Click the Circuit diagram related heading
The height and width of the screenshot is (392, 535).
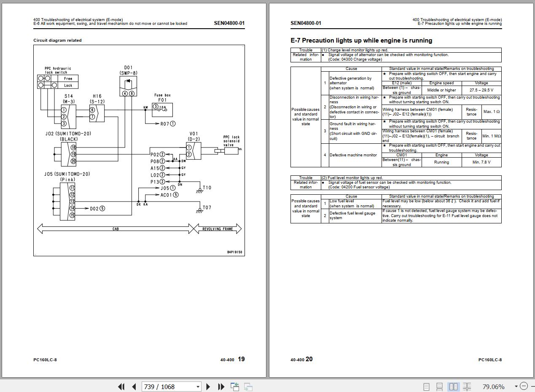point(57,40)
